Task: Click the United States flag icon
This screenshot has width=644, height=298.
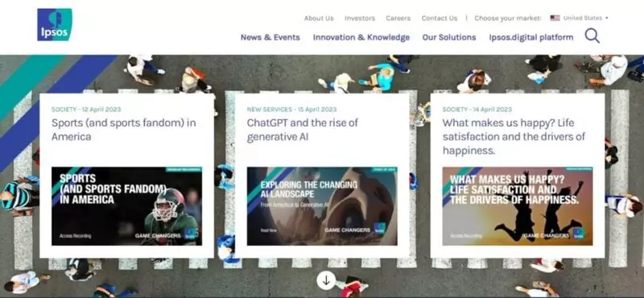Action: (555, 18)
